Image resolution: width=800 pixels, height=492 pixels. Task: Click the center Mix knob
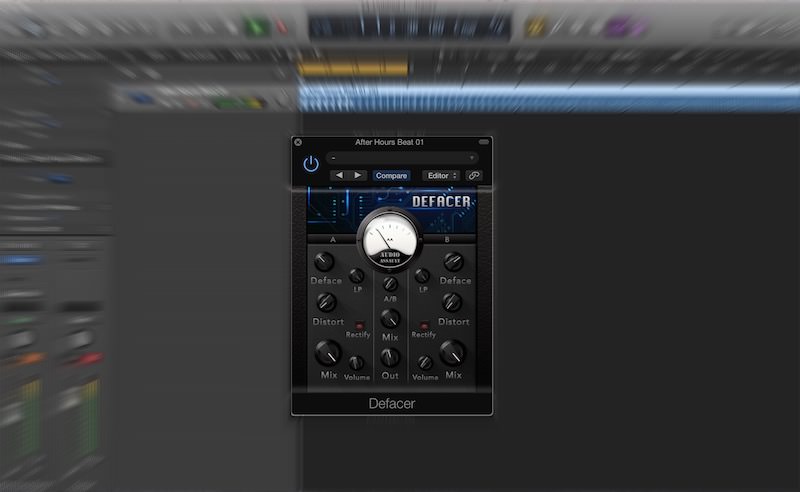tap(390, 318)
